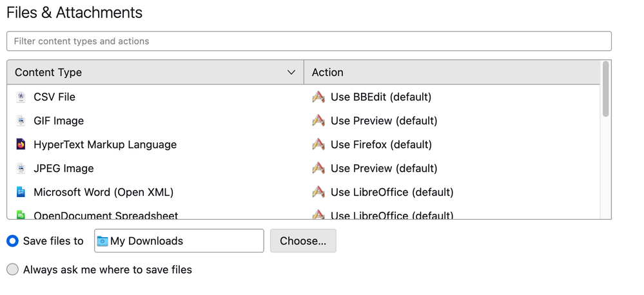Click the HyperText Markup Language Firefox icon

click(21, 145)
